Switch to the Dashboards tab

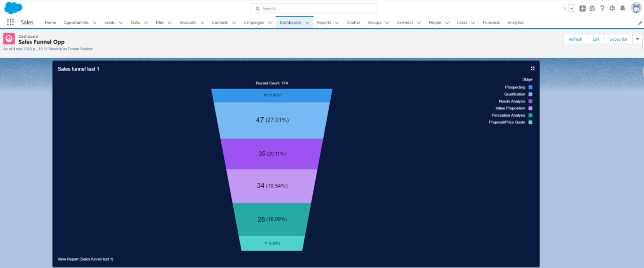click(x=291, y=22)
